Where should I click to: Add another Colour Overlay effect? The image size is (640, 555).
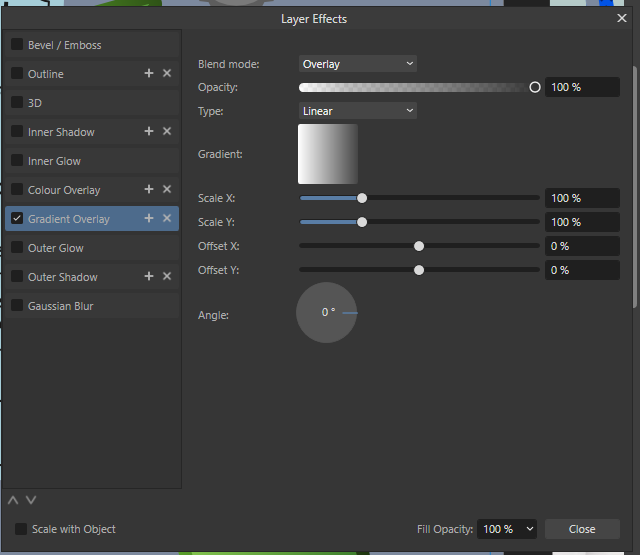[149, 190]
